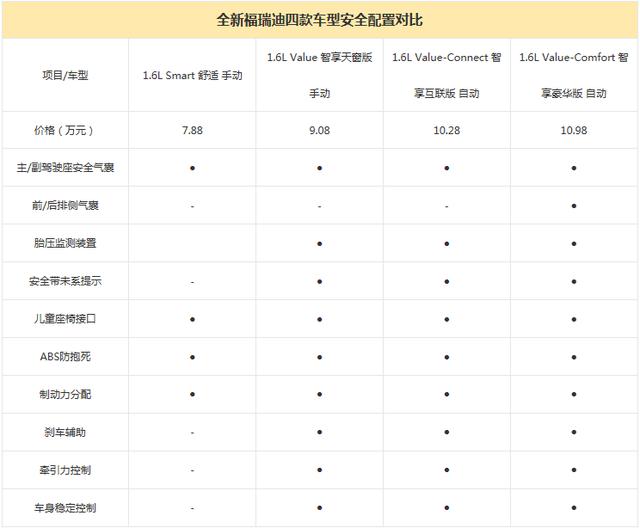Click the price value 7.88

(192, 130)
